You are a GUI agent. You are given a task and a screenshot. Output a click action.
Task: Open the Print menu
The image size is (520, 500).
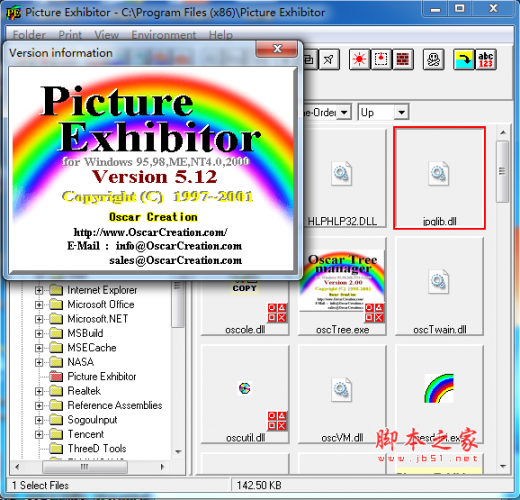70,35
